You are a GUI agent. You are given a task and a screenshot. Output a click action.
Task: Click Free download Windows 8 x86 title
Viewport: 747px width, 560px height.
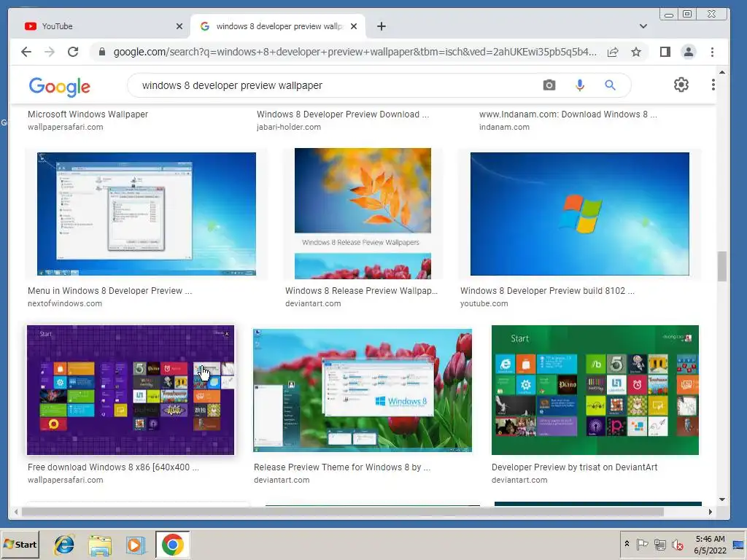[x=113, y=467]
